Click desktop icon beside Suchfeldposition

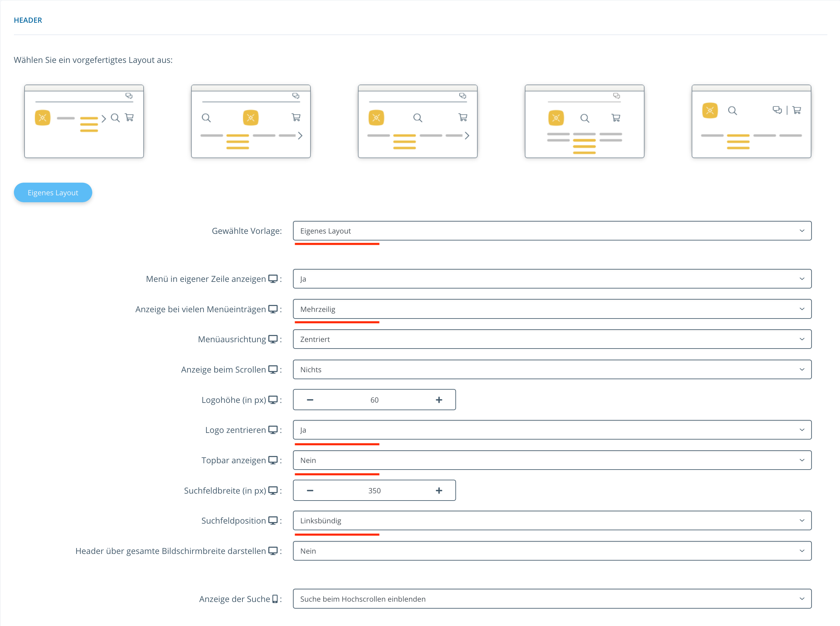coord(273,521)
